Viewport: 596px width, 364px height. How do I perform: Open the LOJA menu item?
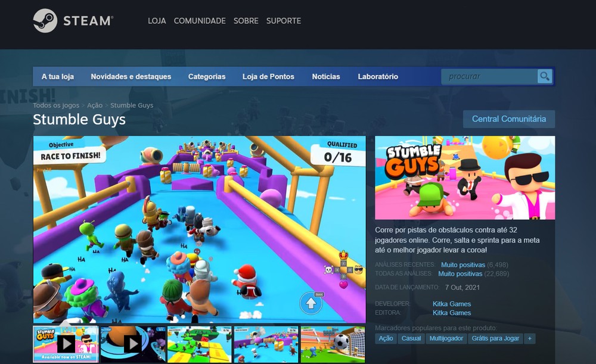tap(156, 20)
